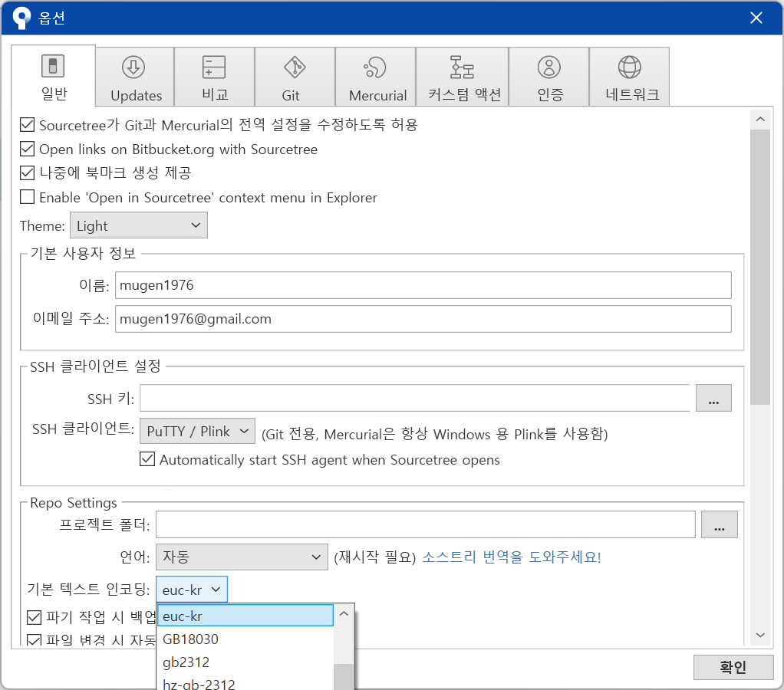Screen dimensions: 784x690
Task: Choose gb2312 from the encoding list
Action: [245, 662]
